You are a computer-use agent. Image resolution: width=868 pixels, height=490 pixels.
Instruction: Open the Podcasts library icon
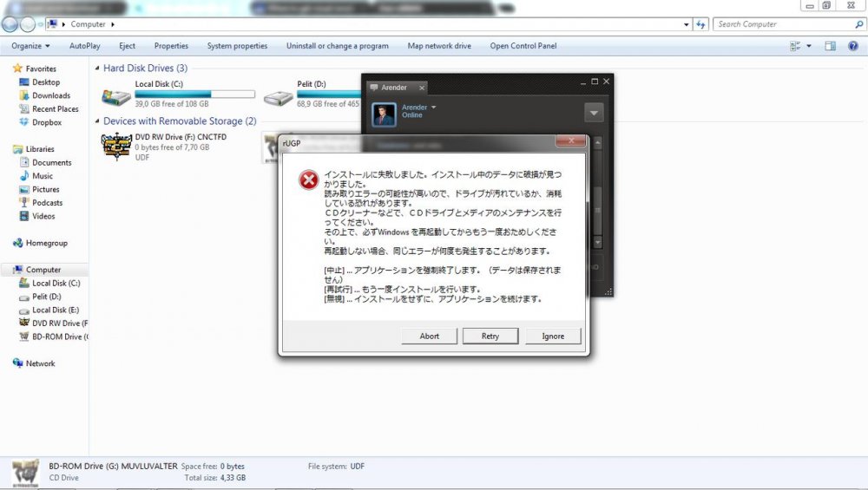24,203
